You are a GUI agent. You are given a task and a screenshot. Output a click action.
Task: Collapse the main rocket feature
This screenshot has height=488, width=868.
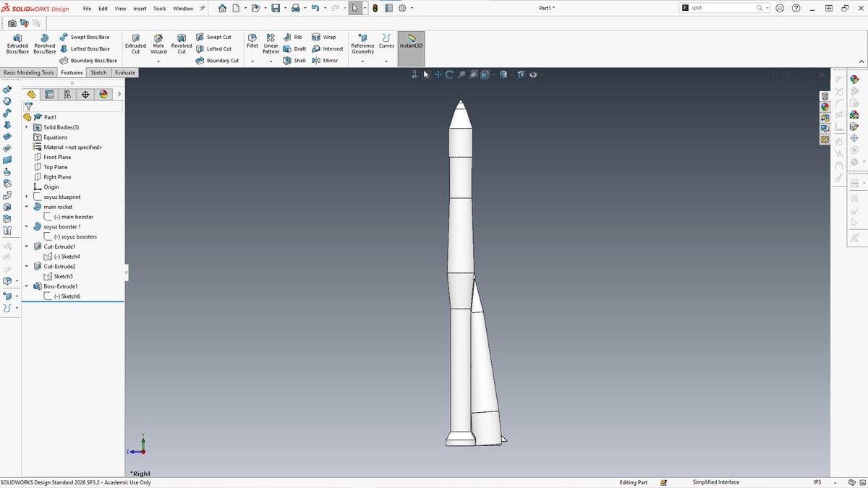click(x=27, y=207)
